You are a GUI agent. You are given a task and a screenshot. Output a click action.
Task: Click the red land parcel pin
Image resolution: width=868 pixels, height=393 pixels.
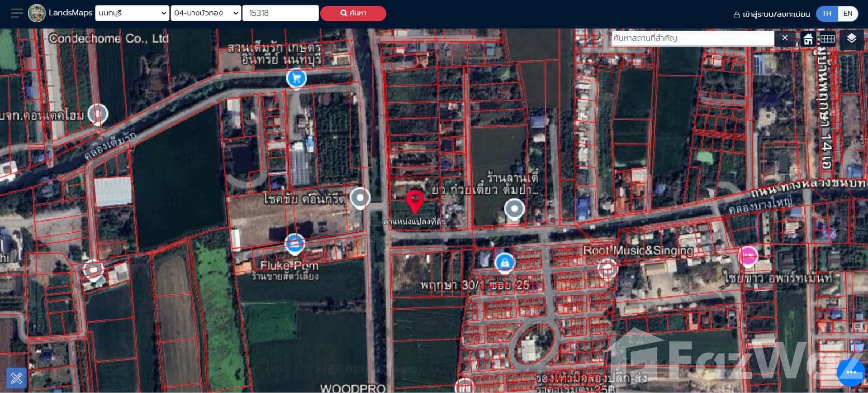tap(415, 201)
